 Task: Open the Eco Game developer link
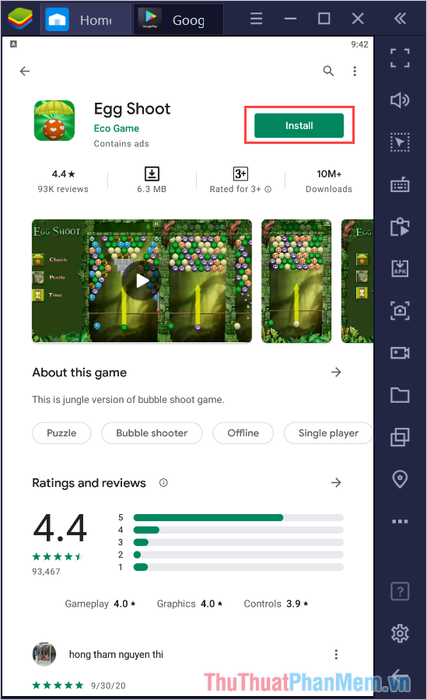116,129
